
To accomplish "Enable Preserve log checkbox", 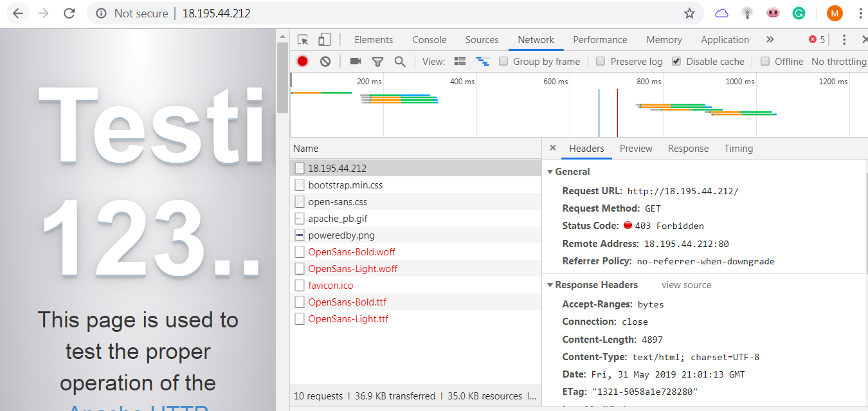I will coord(601,62).
